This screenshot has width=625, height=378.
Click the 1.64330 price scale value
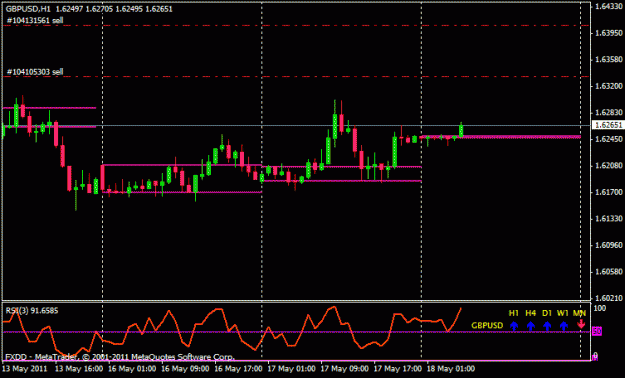point(609,6)
